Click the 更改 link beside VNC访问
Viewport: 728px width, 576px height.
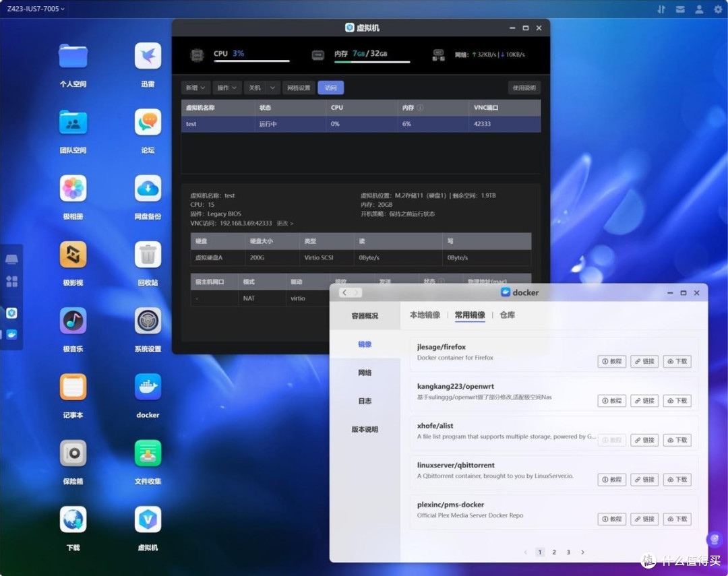tap(284, 223)
